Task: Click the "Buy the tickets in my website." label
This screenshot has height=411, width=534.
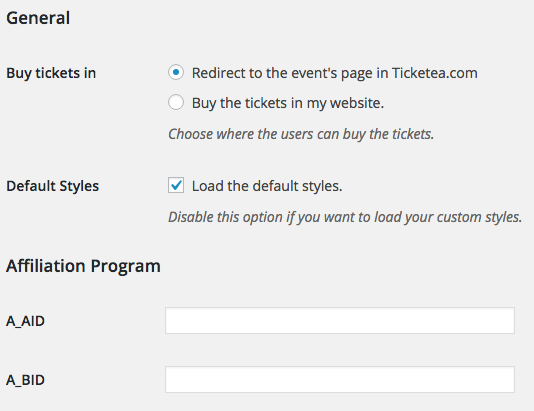Action: (x=288, y=103)
